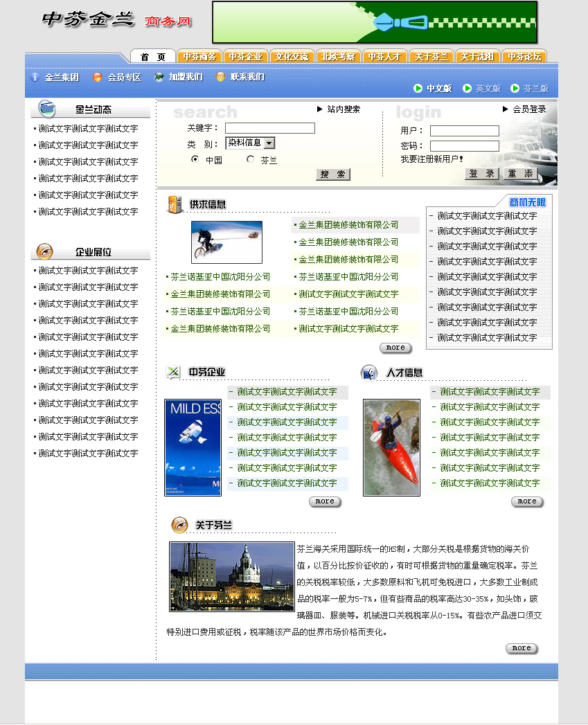
Task: Click the 登录 button
Action: click(x=481, y=174)
